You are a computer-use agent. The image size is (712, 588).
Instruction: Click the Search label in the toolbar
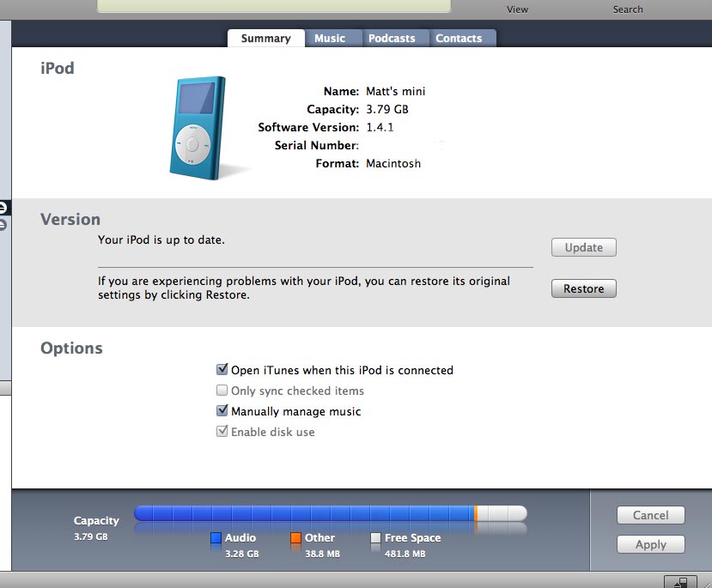(628, 9)
